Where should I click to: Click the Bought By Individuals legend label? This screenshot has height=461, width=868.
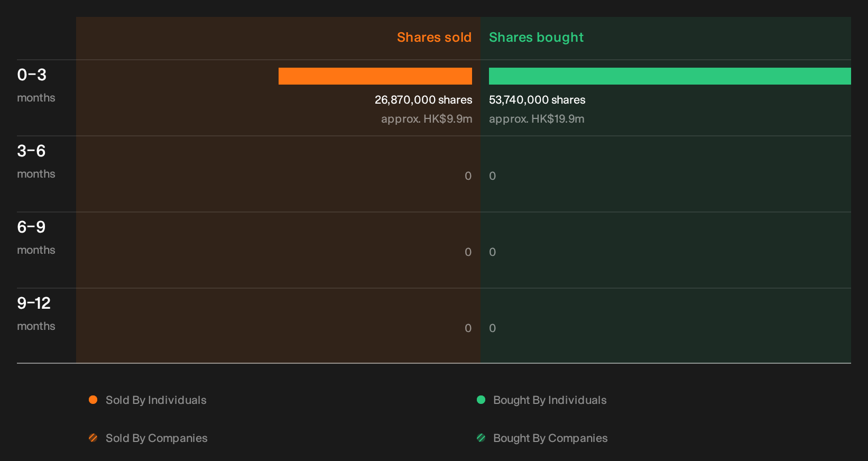click(x=550, y=400)
